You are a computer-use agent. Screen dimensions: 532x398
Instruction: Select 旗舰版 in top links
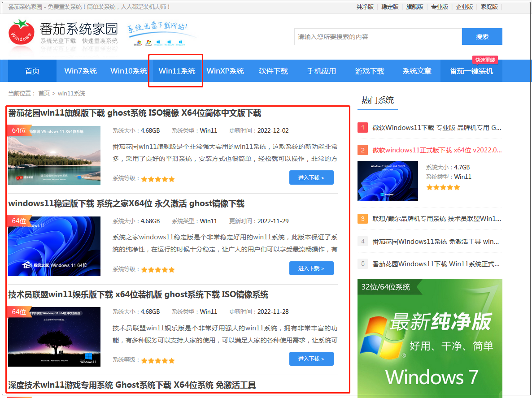click(414, 7)
